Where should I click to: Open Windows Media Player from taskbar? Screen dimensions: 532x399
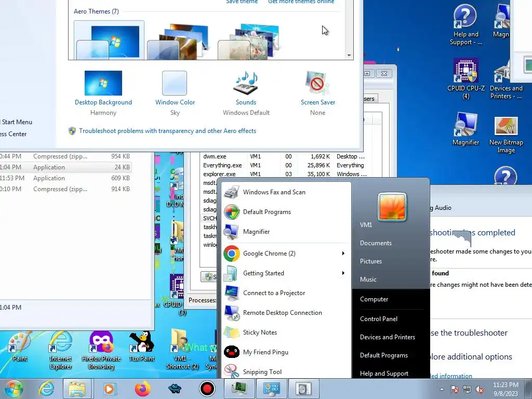109,389
